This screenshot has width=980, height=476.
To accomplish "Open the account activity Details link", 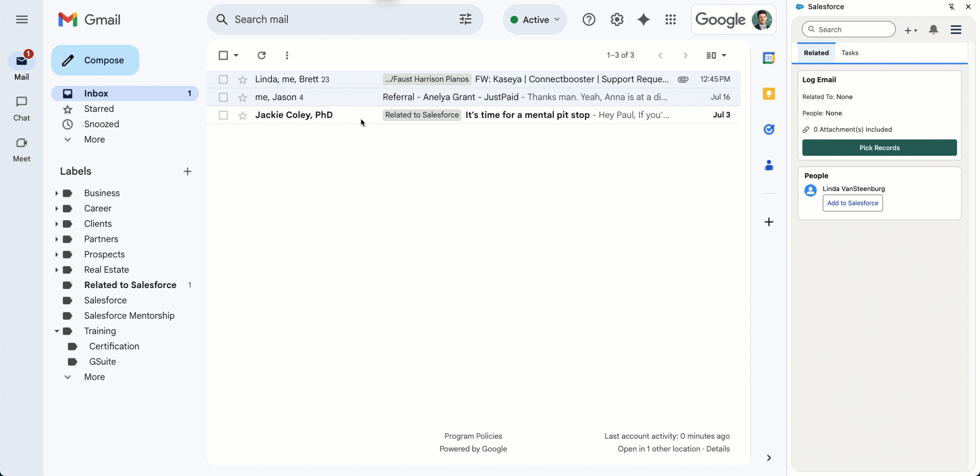I will click(x=718, y=449).
